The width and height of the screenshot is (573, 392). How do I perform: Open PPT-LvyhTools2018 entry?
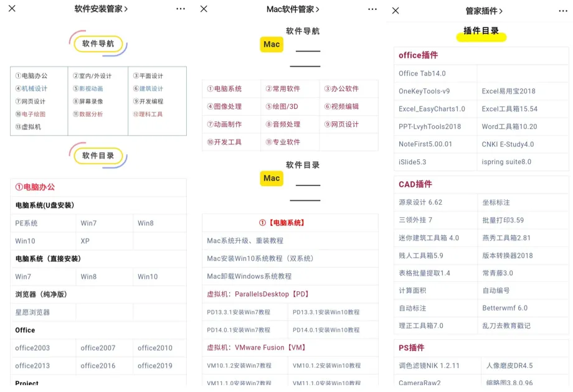tap(430, 127)
